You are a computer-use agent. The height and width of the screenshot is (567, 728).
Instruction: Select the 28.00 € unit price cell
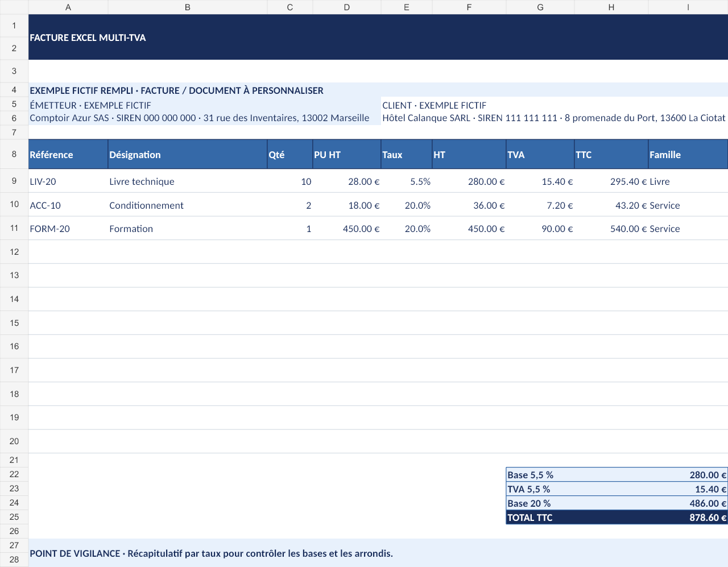pyautogui.click(x=347, y=181)
